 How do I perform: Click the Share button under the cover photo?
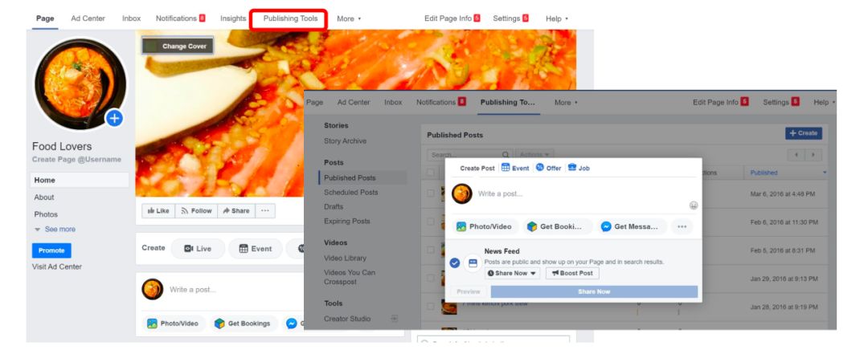point(235,210)
